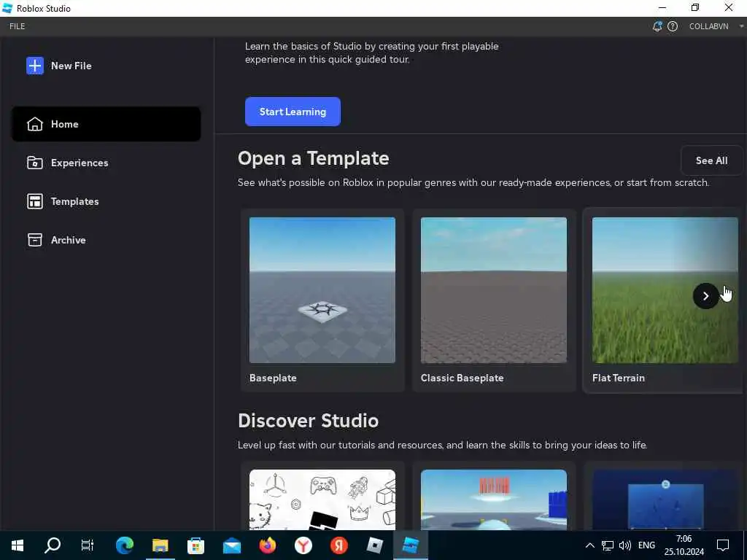Click the Windows Start button
This screenshot has height=560, width=747.
pyautogui.click(x=18, y=545)
